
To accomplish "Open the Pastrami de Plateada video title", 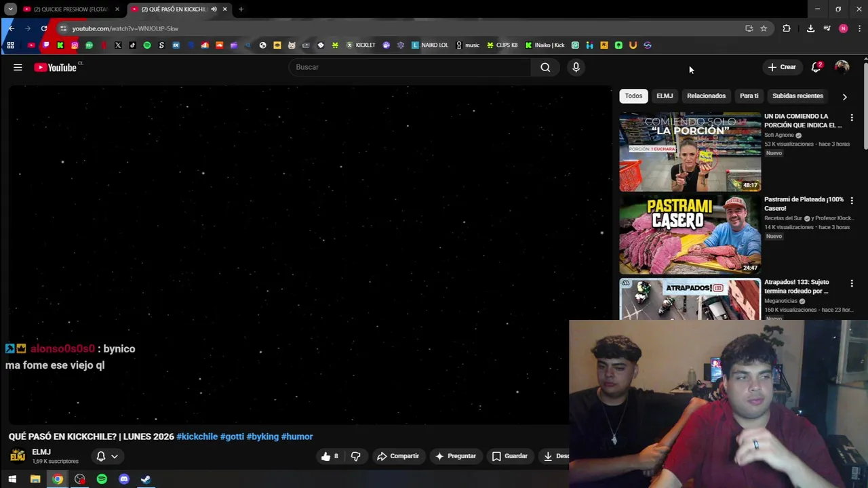I will coord(804,203).
